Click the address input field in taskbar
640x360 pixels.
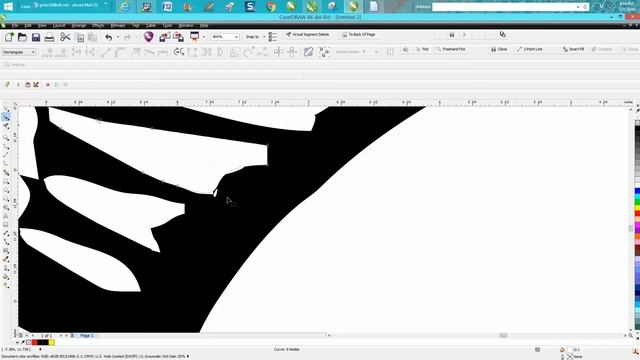[504, 7]
